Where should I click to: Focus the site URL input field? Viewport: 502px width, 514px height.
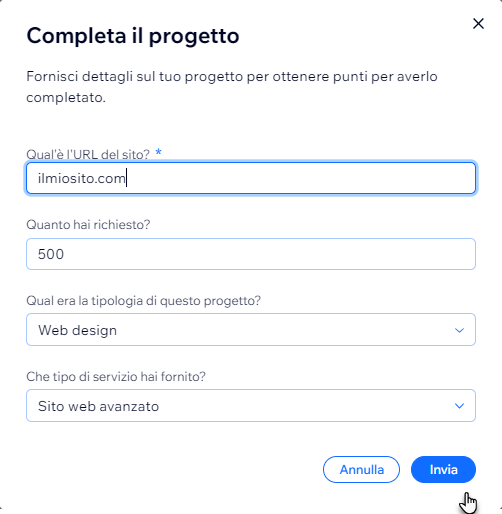pos(251,178)
